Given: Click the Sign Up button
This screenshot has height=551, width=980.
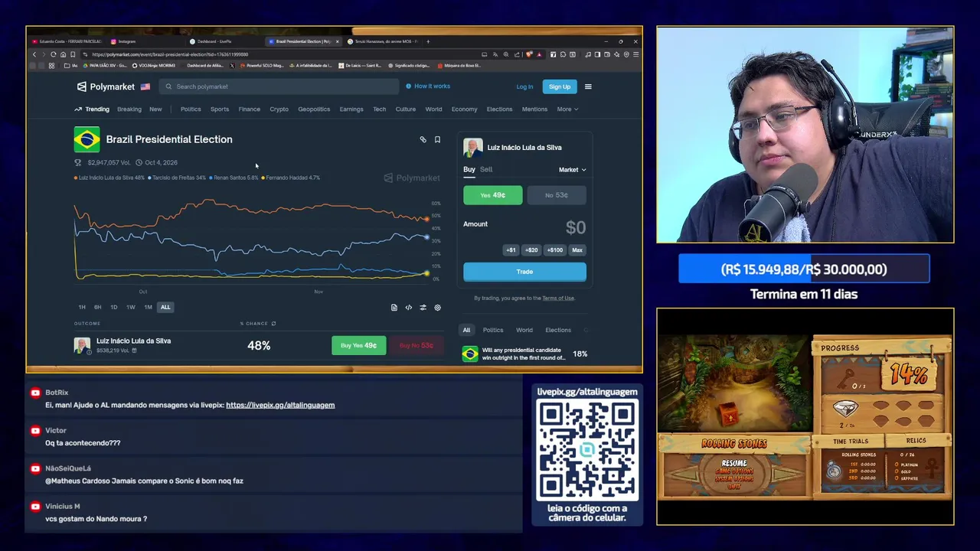Looking at the screenshot, I should click(560, 86).
